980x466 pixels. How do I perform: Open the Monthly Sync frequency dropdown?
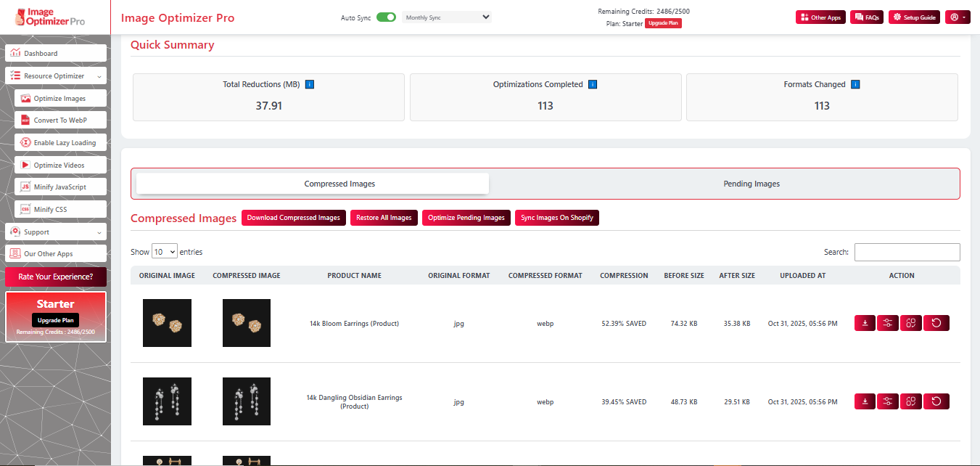(446, 16)
